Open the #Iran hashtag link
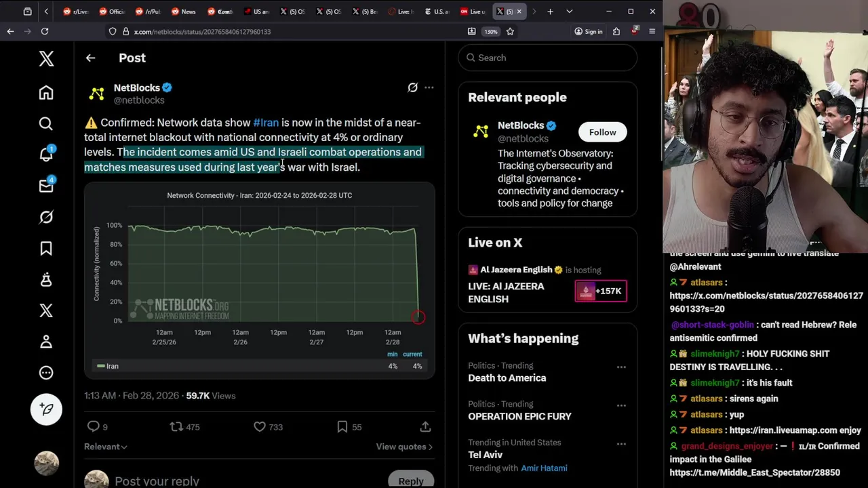868x488 pixels. (266, 123)
